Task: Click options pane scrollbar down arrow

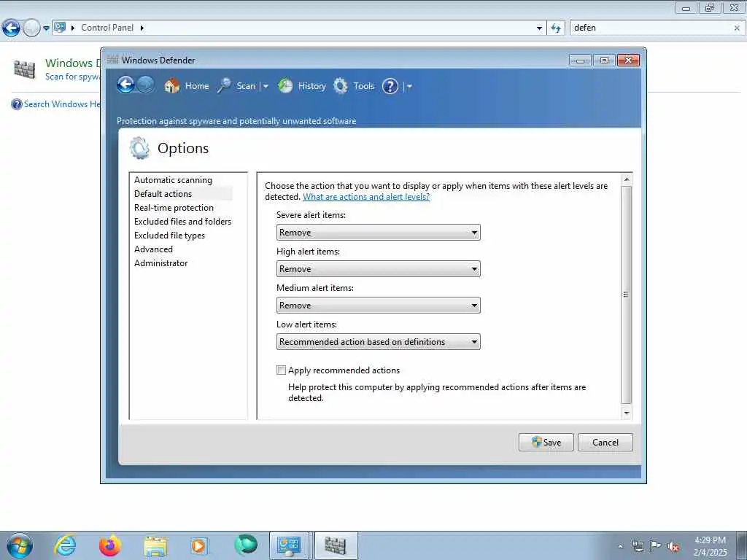Action: click(x=627, y=413)
